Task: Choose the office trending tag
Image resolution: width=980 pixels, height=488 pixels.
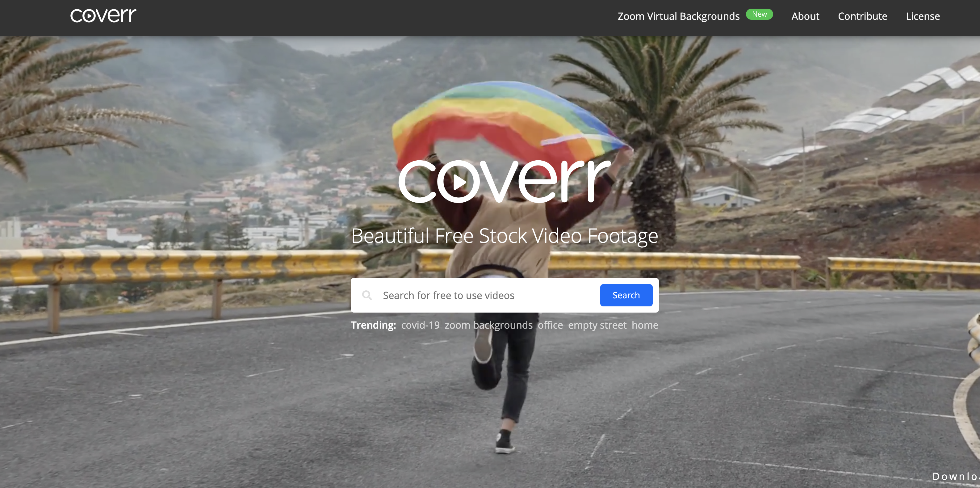Action: point(550,325)
